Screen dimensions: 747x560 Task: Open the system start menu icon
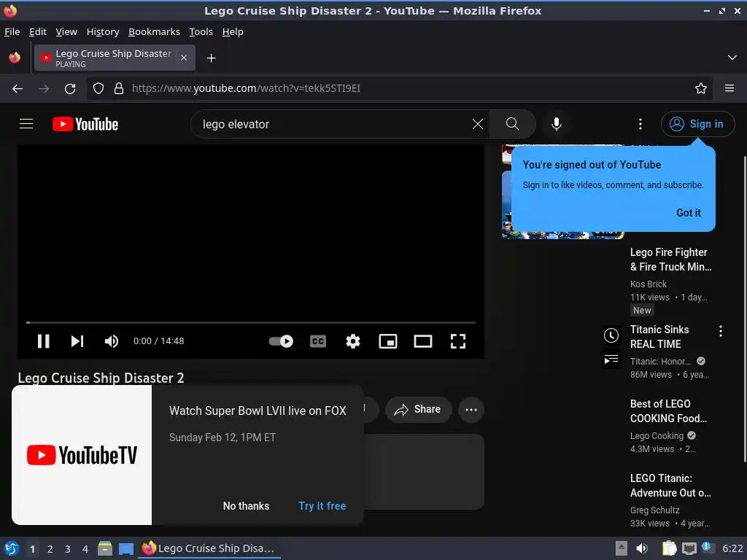tap(11, 548)
